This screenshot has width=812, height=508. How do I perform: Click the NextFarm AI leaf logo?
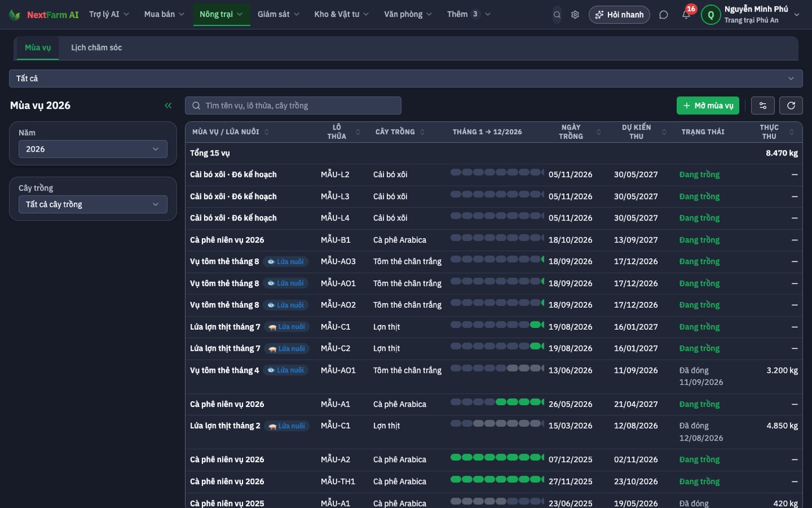(x=14, y=15)
